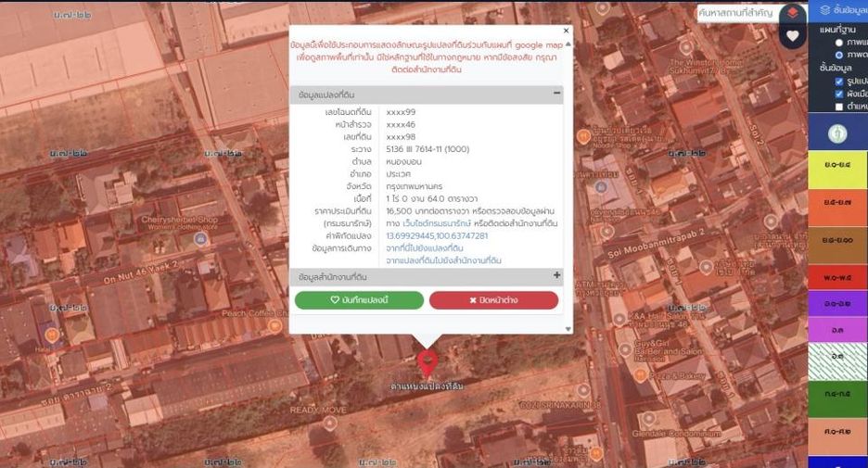Open the parcel coordinates link 13.69929445,100.63747281
This screenshot has height=468, width=868.
click(437, 235)
